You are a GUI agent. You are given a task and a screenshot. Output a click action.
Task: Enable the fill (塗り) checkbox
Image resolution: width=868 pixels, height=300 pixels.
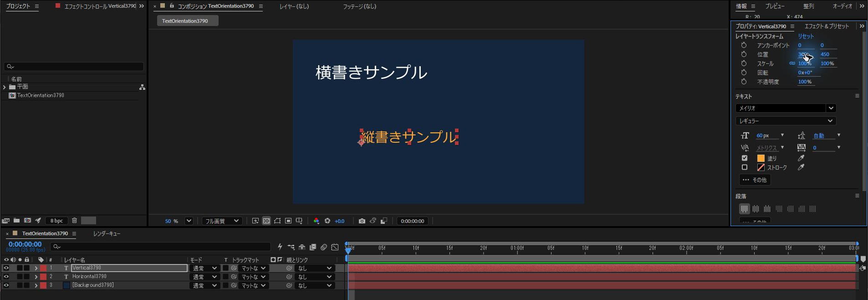tap(745, 158)
